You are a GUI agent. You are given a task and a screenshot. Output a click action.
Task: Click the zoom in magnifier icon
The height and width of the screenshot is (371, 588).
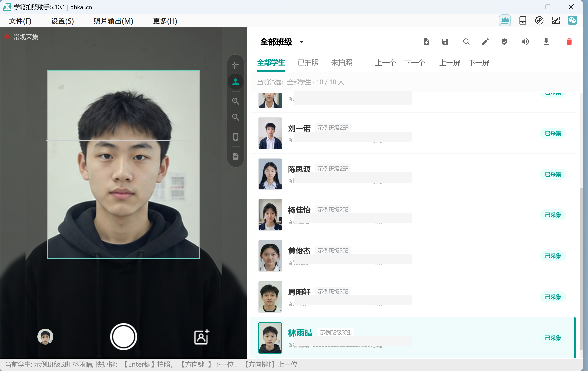(x=235, y=101)
